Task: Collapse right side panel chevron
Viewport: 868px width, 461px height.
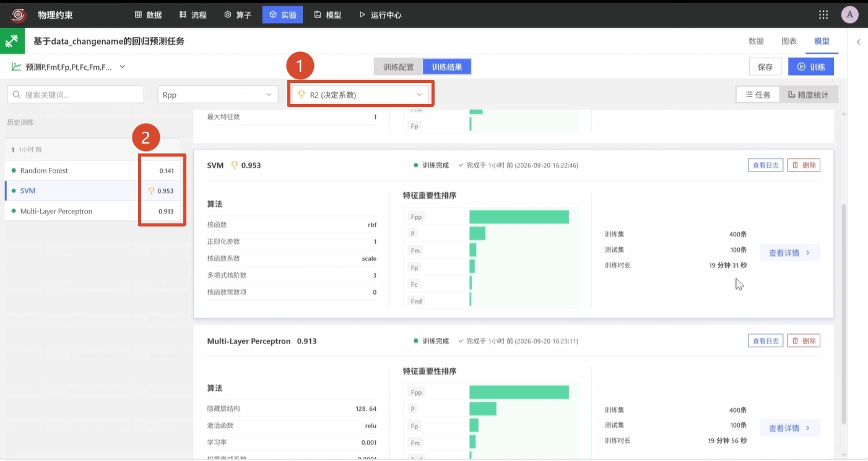Action: [x=858, y=41]
